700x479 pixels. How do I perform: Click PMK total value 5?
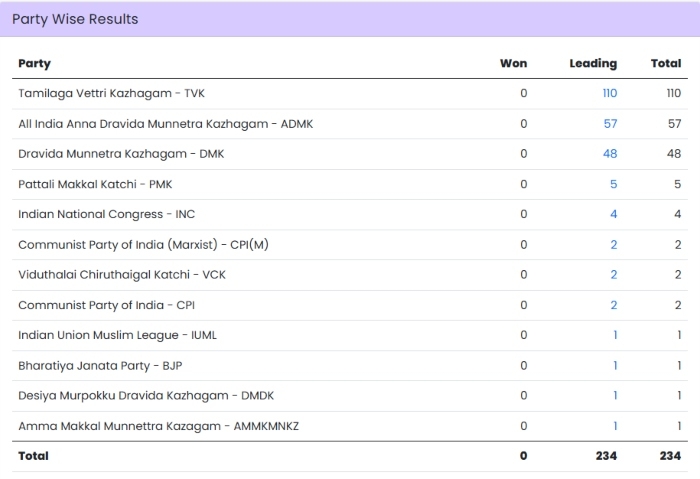tap(678, 184)
